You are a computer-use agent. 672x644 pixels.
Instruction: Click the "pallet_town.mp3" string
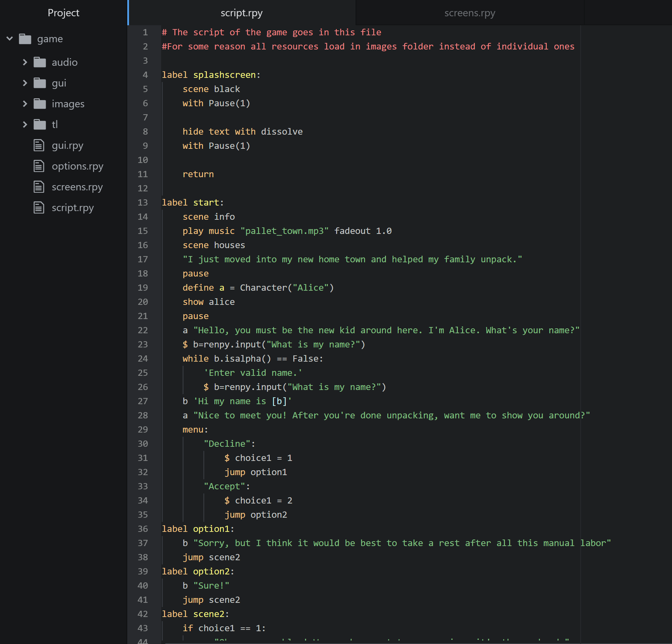pyautogui.click(x=284, y=231)
